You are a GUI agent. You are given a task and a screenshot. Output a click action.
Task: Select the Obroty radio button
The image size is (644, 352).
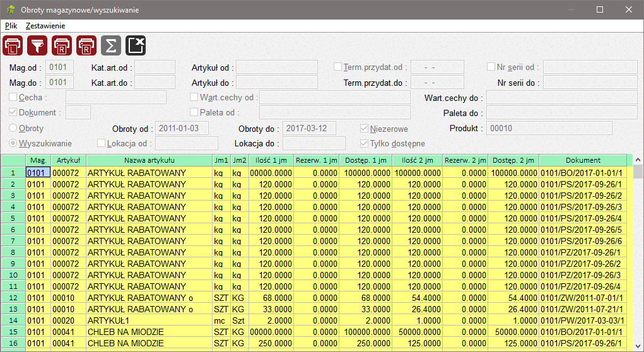[x=13, y=128]
